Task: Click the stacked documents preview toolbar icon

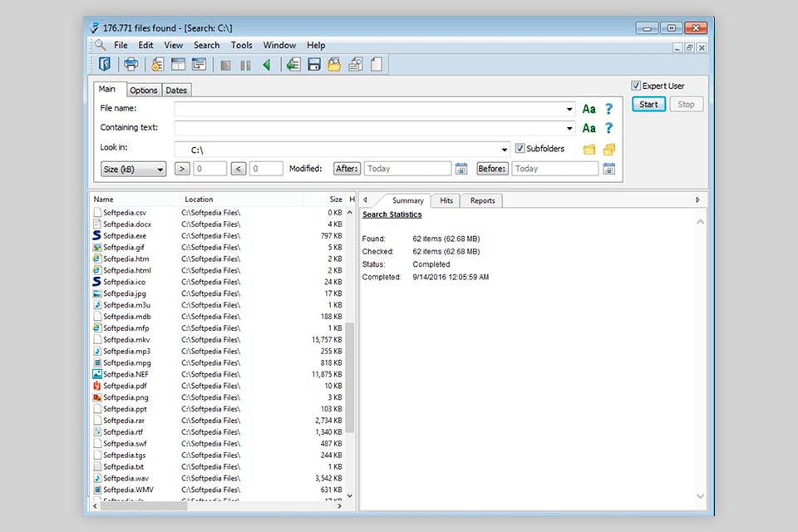Action: pyautogui.click(x=356, y=64)
